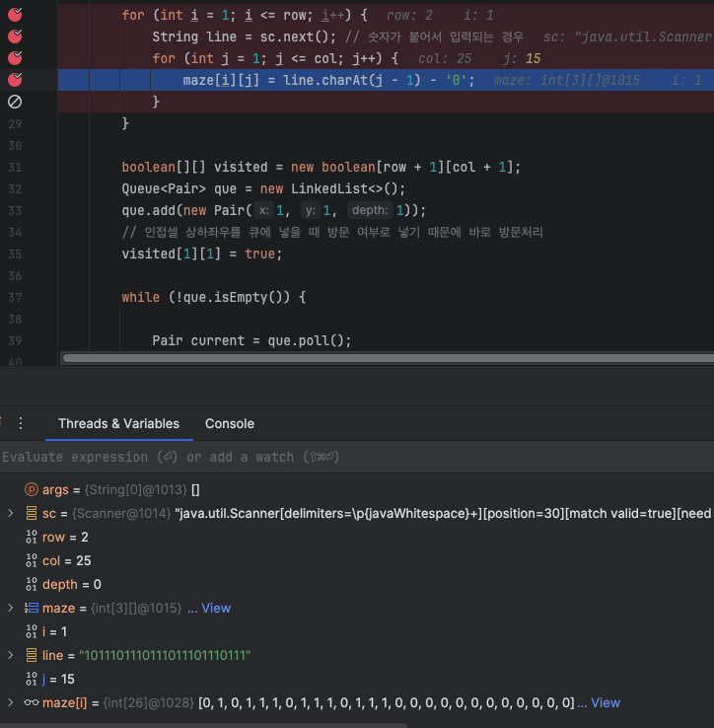The width and height of the screenshot is (714, 728).
Task: Click the editor horizontal scrollbar
Action: 389,358
